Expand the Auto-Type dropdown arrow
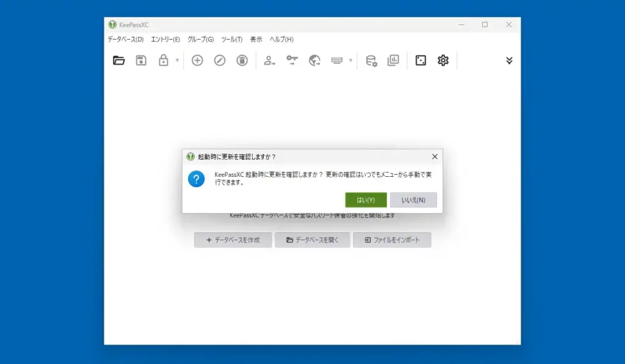This screenshot has height=364, width=625. [351, 60]
